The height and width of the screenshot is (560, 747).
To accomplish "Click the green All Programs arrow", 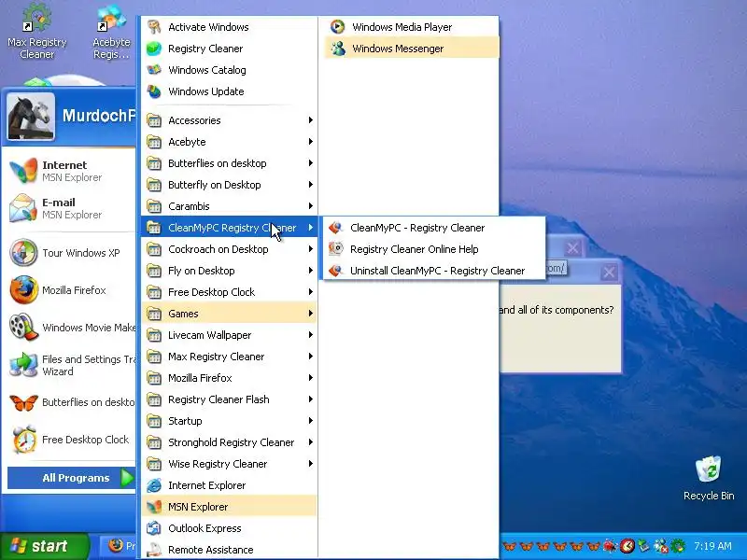I will pyautogui.click(x=127, y=478).
